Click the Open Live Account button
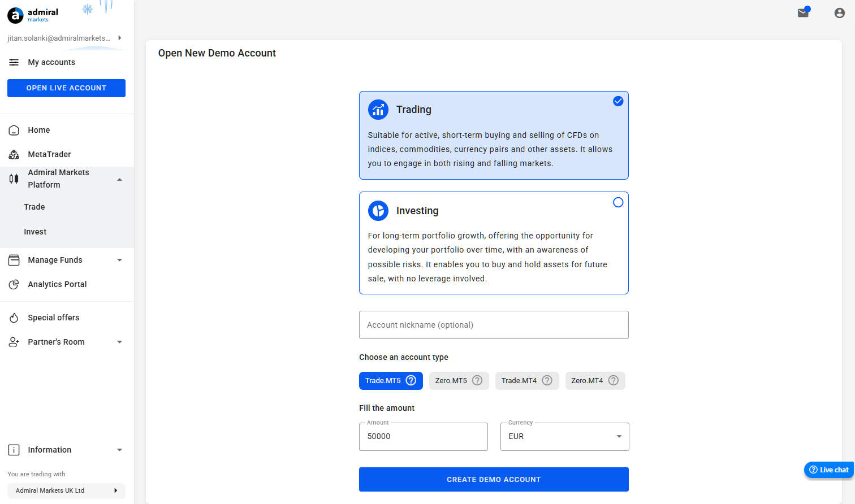The image size is (855, 504). pos(66,88)
